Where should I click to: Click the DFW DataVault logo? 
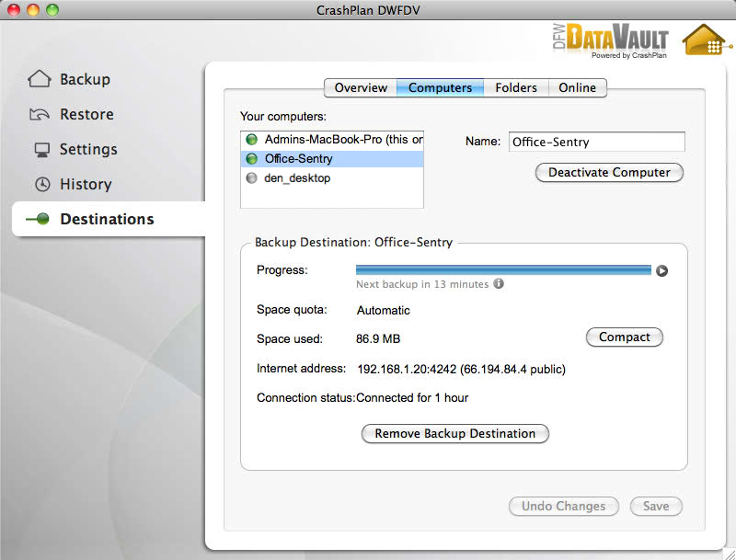point(610,40)
